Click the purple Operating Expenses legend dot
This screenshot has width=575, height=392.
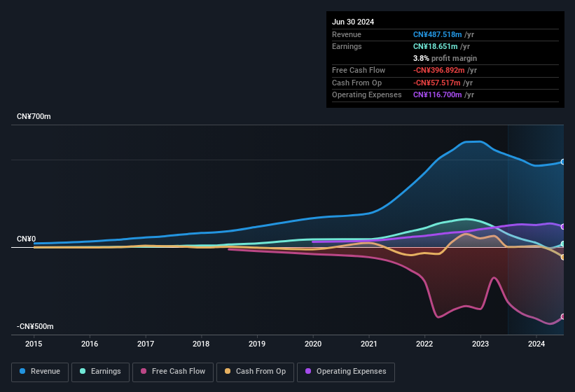[x=309, y=371]
